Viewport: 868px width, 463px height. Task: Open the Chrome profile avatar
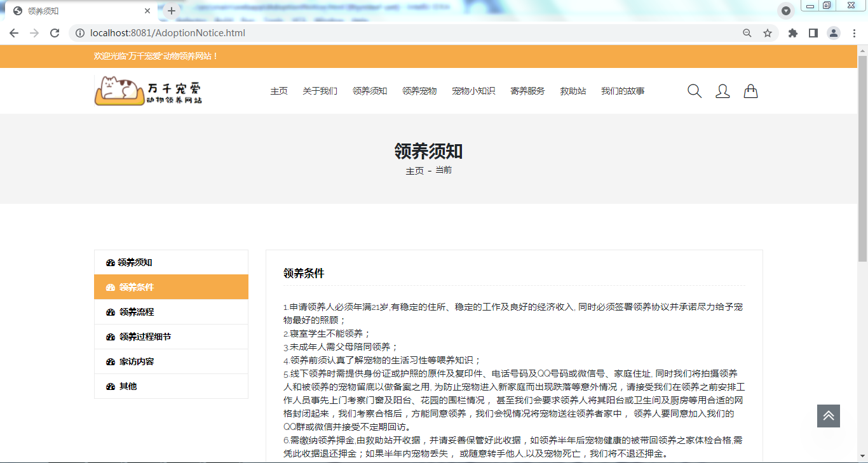[x=834, y=33]
